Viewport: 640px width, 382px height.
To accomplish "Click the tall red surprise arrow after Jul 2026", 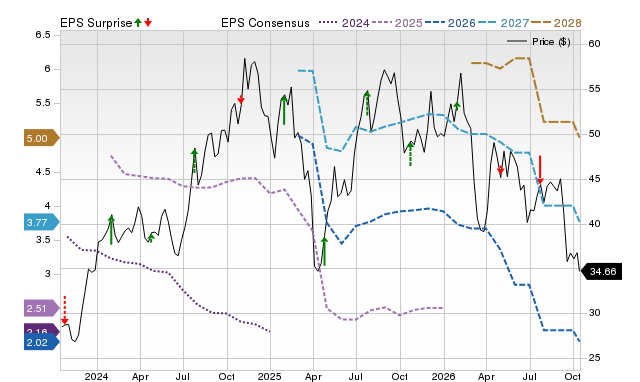I will point(540,170).
